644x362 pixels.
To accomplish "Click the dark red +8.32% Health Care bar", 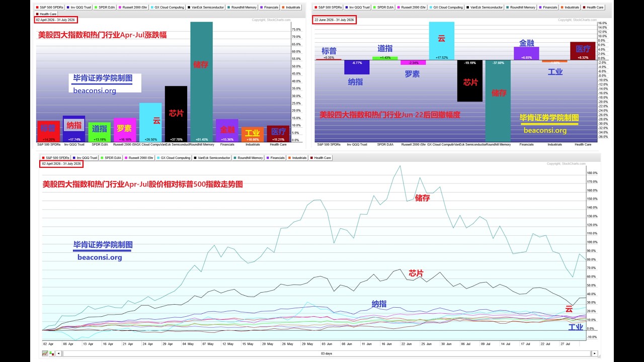I will click(583, 51).
